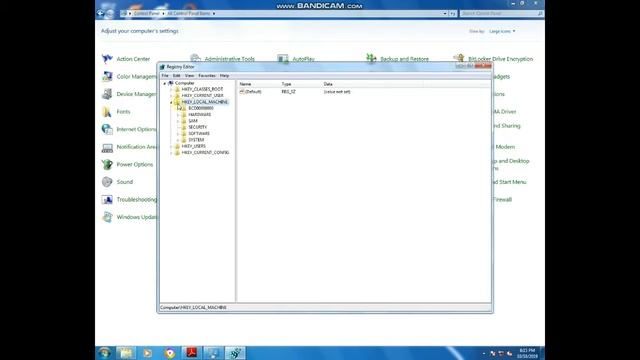The image size is (640, 360).
Task: Click the SYSTEM key folder icon
Action: [x=184, y=140]
